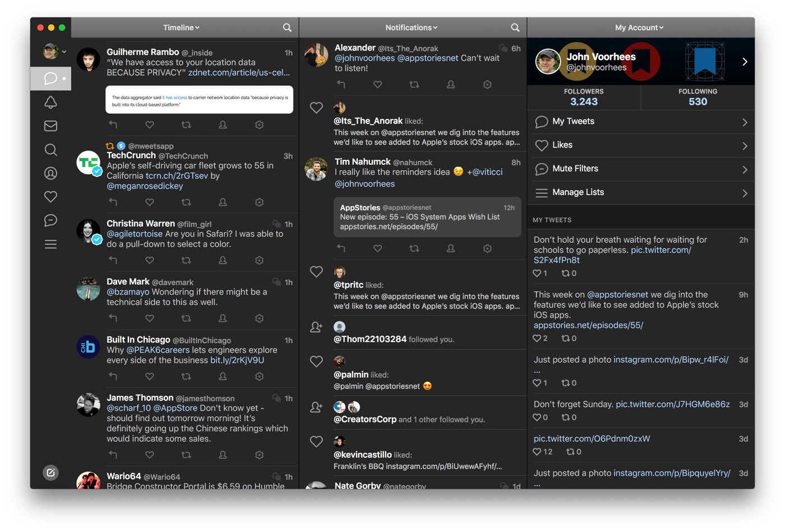Open Manage Lists
This screenshot has width=785, height=532.
tap(641, 192)
